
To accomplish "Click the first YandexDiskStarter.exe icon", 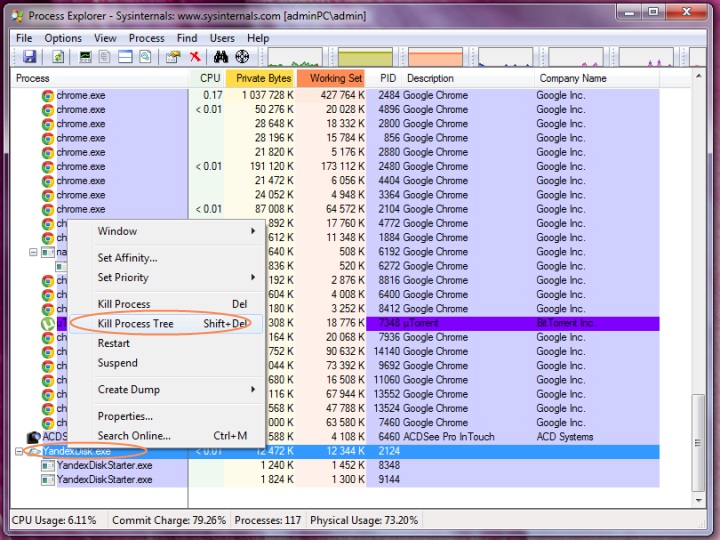I will click(48, 466).
